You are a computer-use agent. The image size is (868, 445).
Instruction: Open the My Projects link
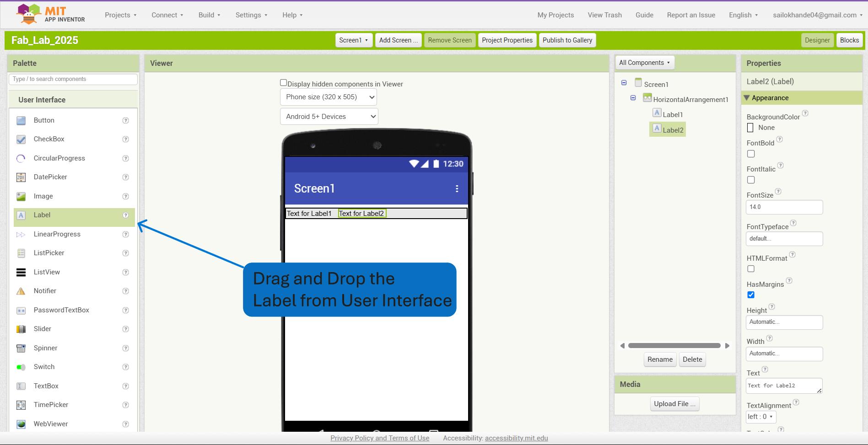tap(555, 15)
